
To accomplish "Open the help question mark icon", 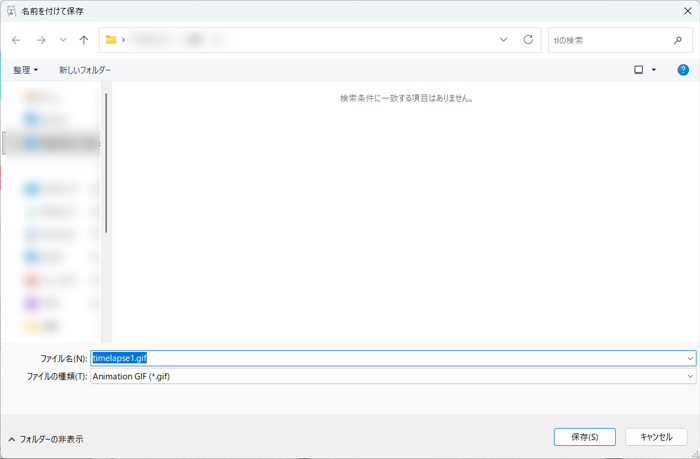I will click(683, 70).
